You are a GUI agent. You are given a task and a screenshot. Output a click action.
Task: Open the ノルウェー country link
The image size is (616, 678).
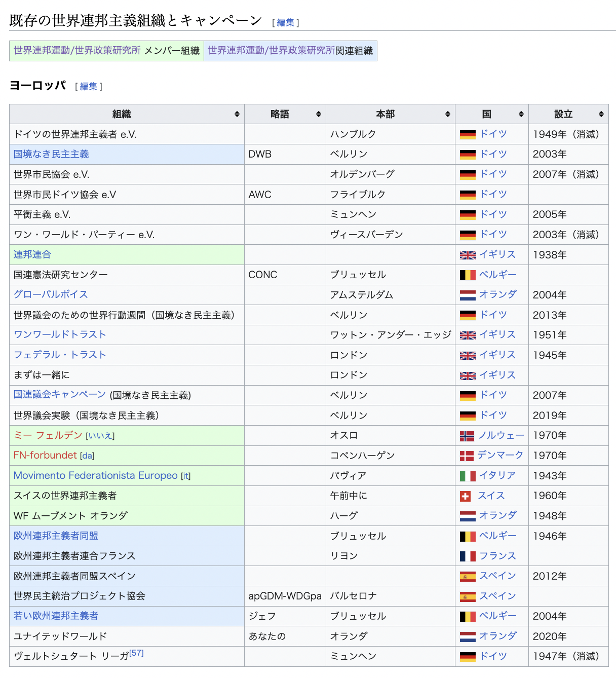[x=502, y=435]
